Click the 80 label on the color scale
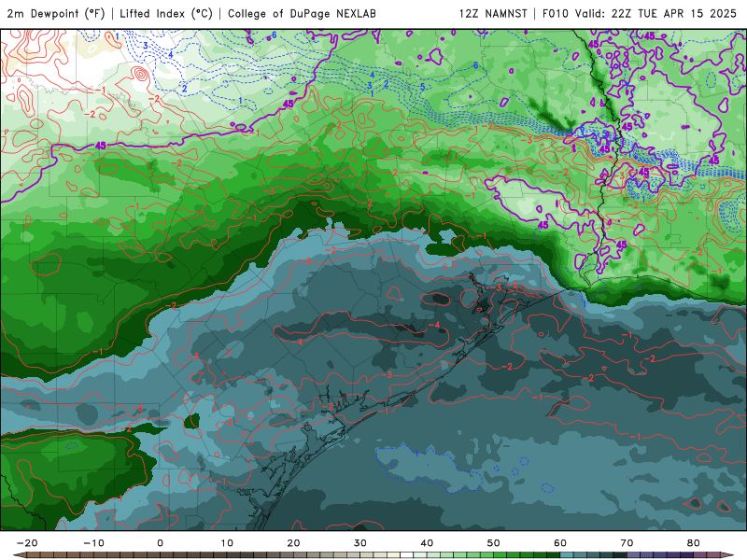 (x=694, y=543)
